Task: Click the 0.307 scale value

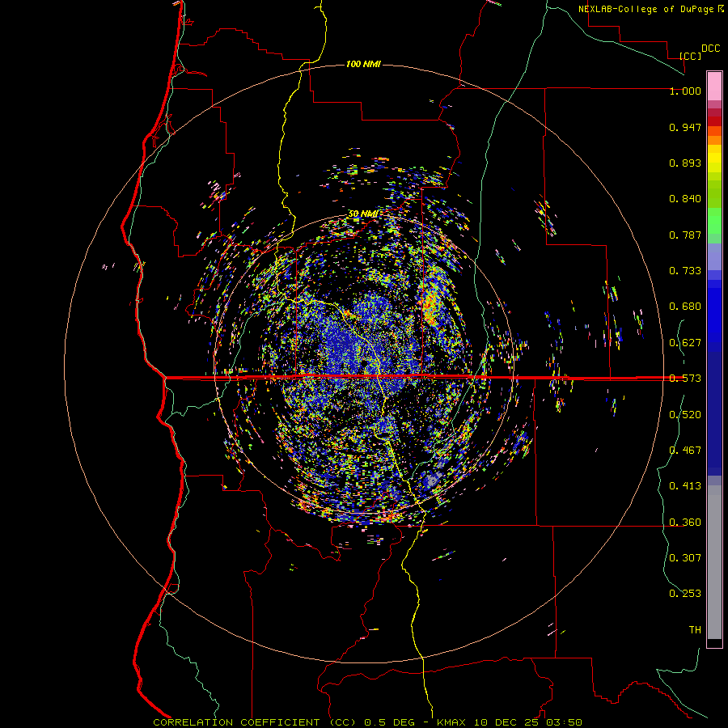Action: click(685, 558)
